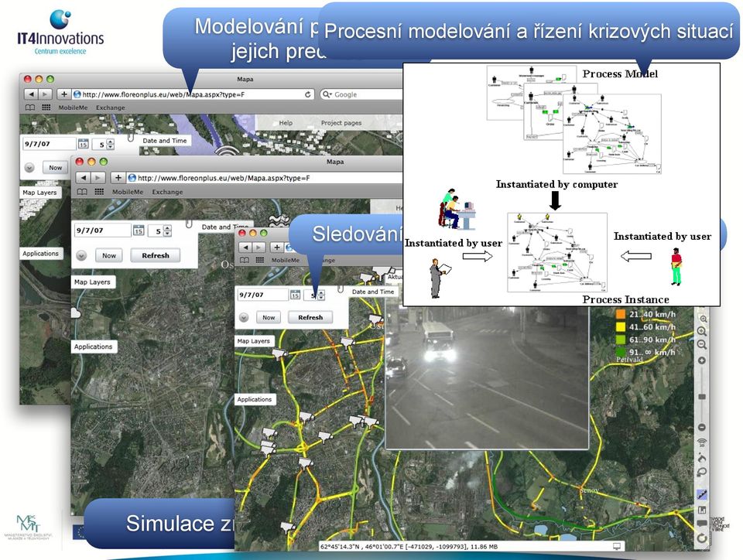Viewport: 743px width, 560px height.
Task: Expand the Map Layers panel in the rearmost window
Action: 39,192
